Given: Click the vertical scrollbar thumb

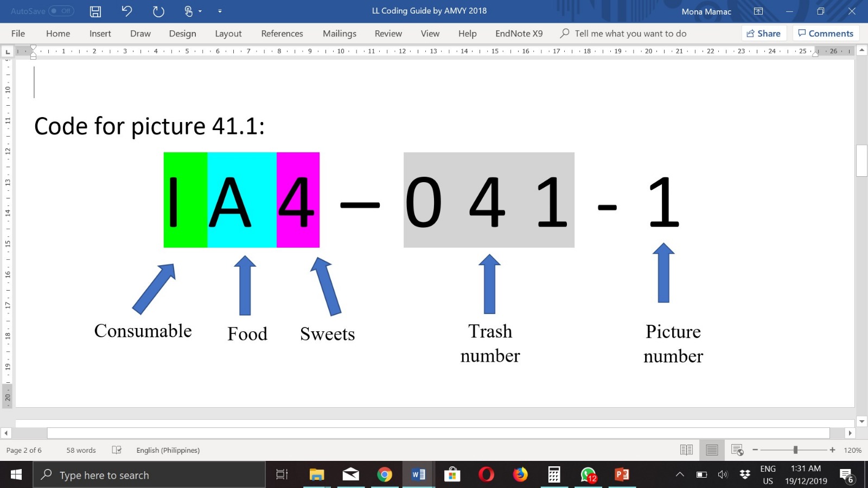Looking at the screenshot, I should [861, 160].
